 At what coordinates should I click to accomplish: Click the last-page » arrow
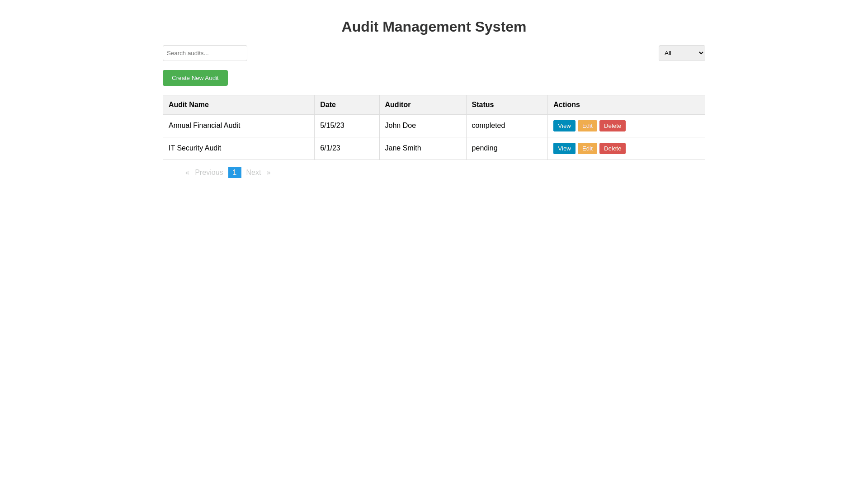click(x=269, y=173)
